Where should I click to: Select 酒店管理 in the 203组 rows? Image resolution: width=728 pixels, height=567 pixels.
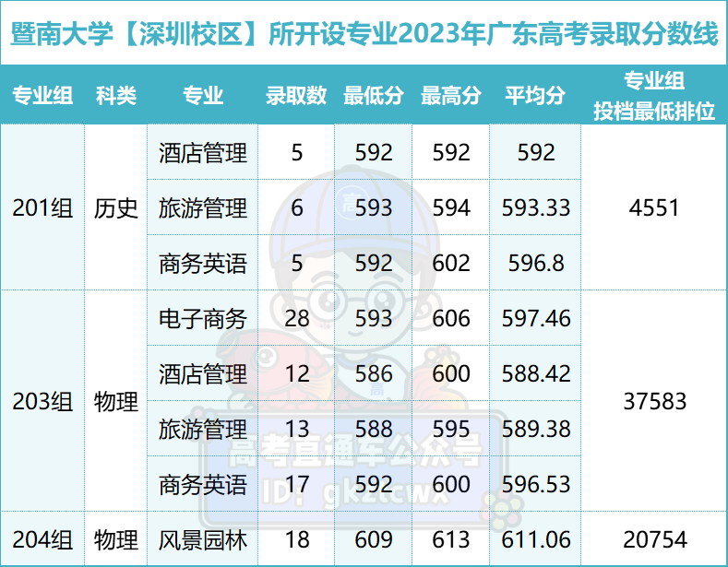tap(203, 373)
